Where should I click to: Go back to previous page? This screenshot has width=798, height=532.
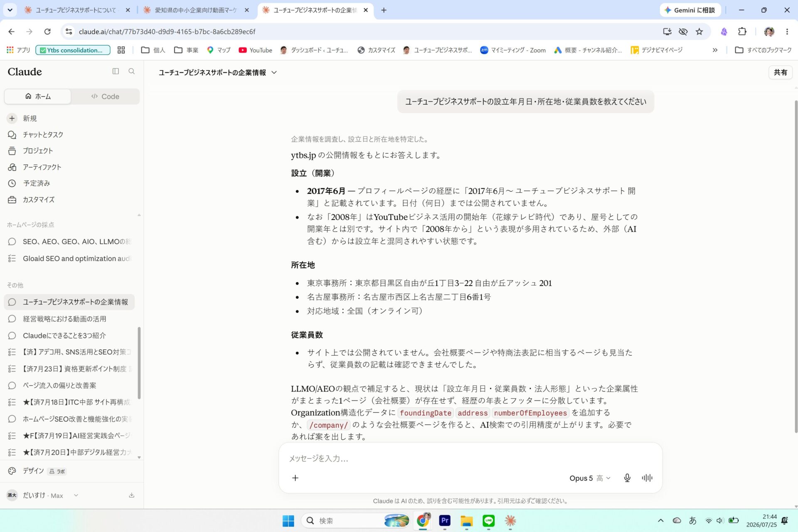(11, 32)
